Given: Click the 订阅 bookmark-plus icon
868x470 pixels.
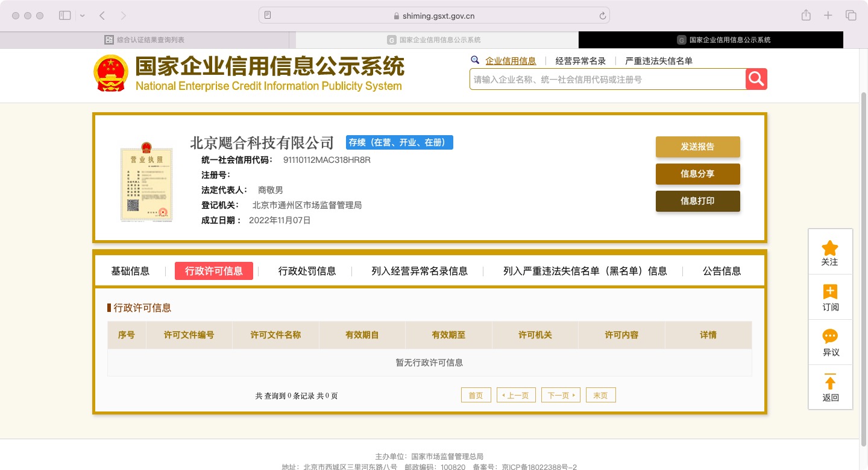Looking at the screenshot, I should 830,292.
